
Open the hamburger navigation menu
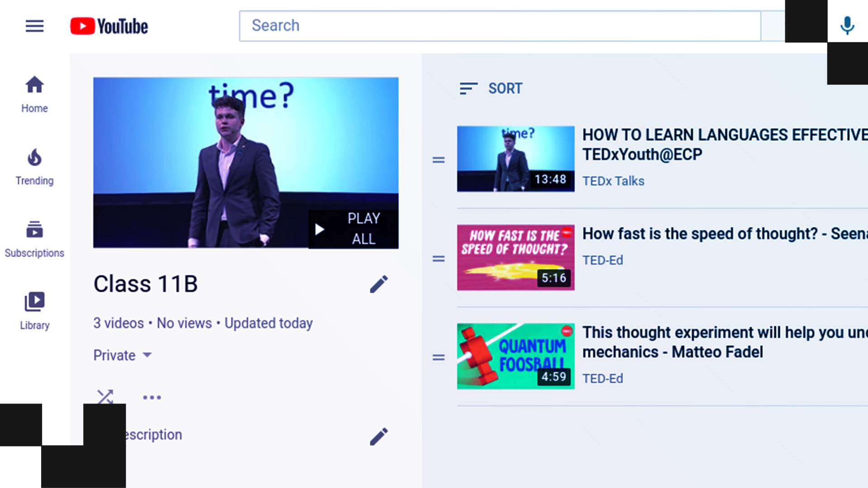pos(34,26)
